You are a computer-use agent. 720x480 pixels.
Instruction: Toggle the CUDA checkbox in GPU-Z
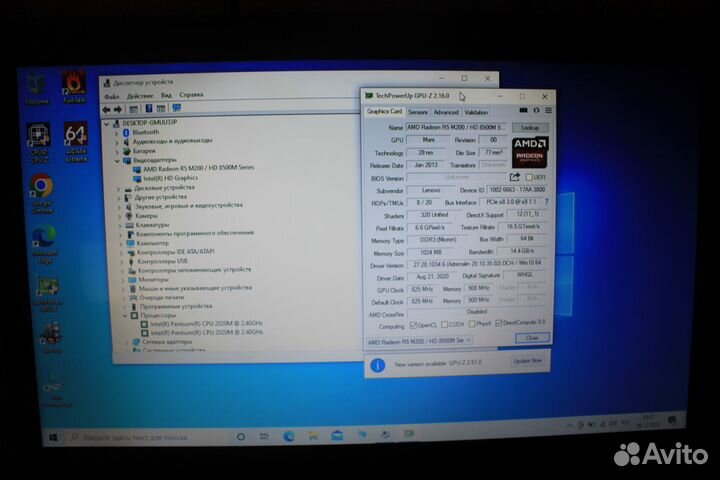coord(444,324)
